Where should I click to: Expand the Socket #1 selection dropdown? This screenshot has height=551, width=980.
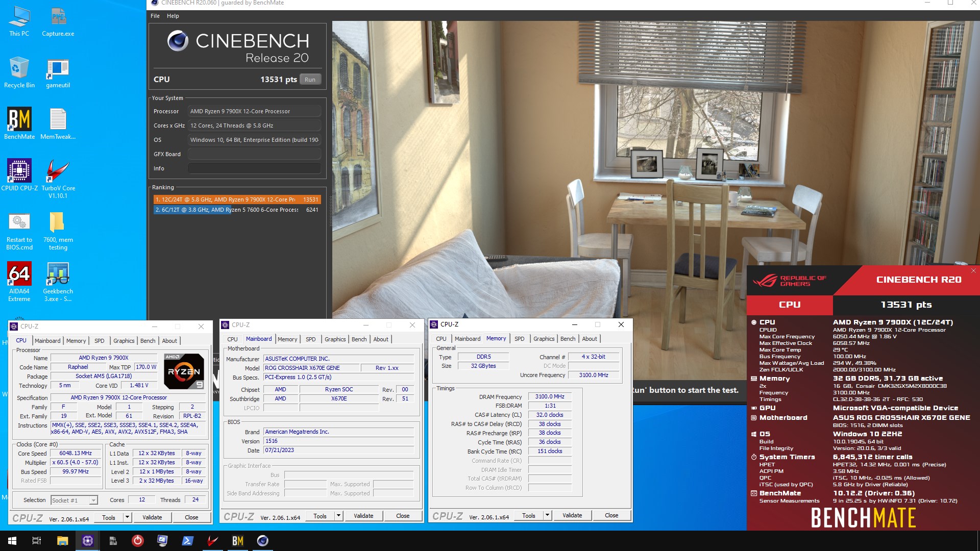(x=93, y=500)
